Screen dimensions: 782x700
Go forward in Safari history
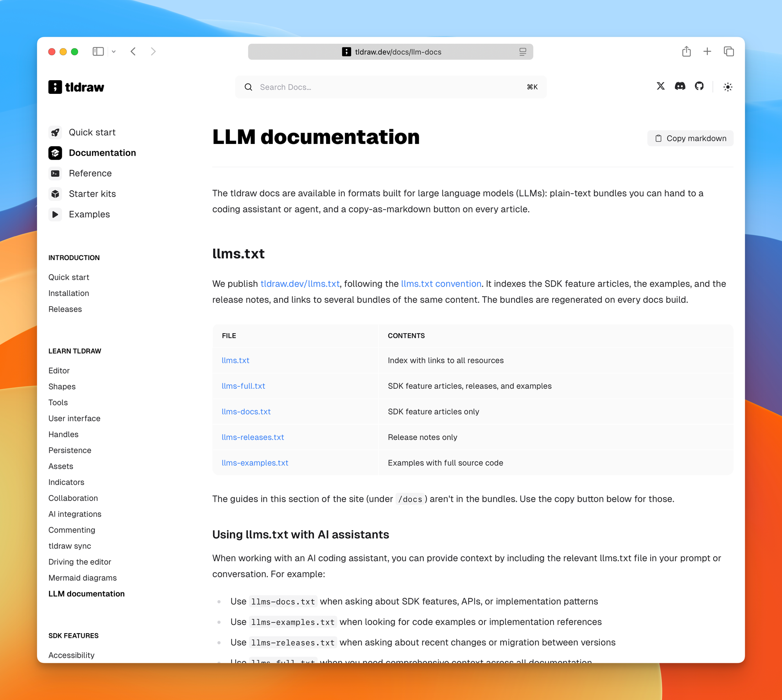[x=153, y=51]
